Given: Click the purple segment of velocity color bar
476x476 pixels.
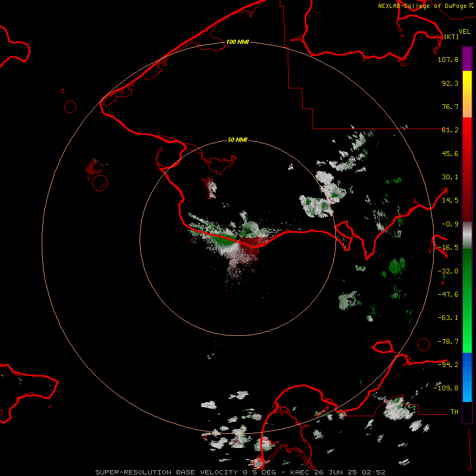Looking at the screenshot, I should (467, 59).
